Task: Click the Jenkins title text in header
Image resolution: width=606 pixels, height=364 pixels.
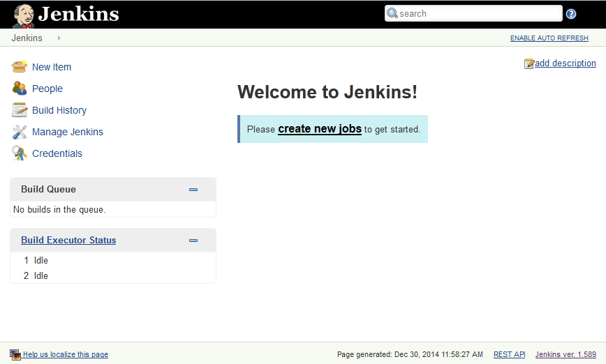Action: (78, 14)
